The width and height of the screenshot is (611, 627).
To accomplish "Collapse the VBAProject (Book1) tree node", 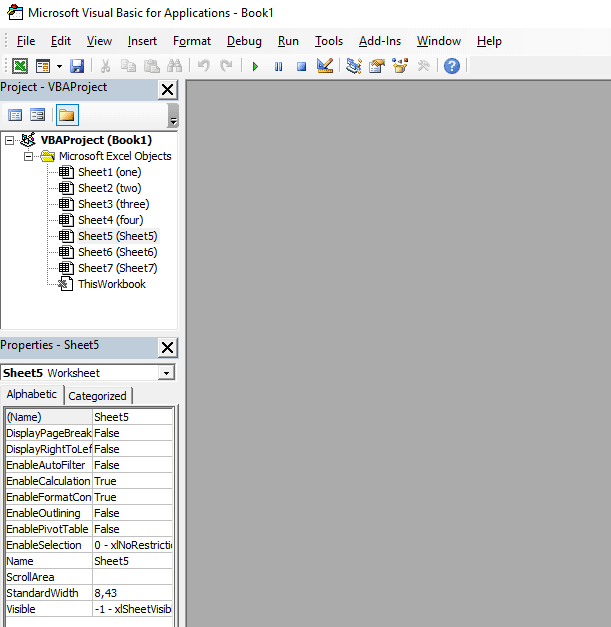I will [x=9, y=140].
